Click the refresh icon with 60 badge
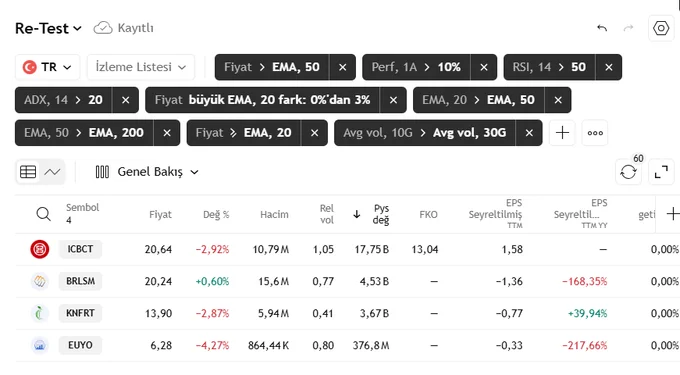 (628, 172)
